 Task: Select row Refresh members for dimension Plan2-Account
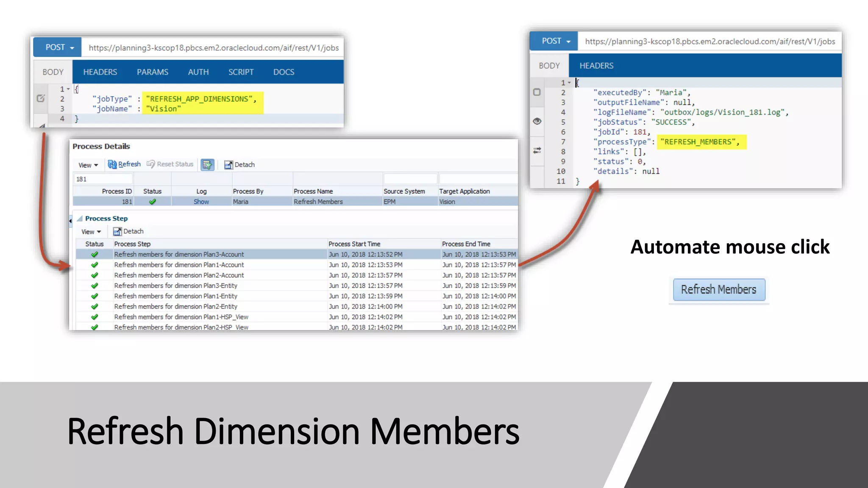297,275
